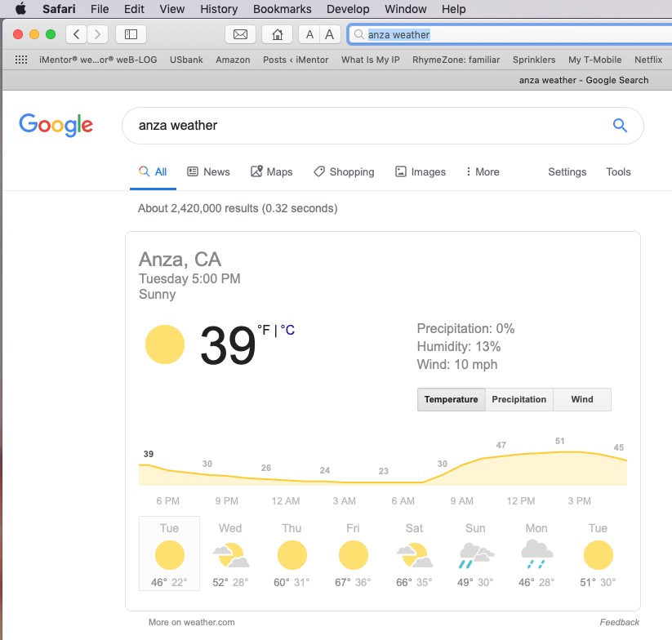Click the smaller text size A button
Image resolution: width=672 pixels, height=640 pixels.
click(x=309, y=34)
